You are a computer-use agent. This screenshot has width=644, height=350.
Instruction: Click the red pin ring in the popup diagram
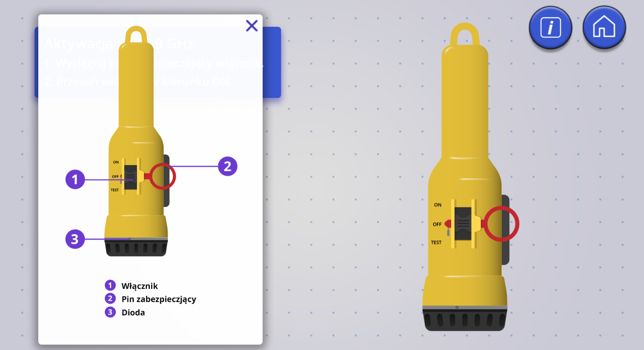pos(163,176)
